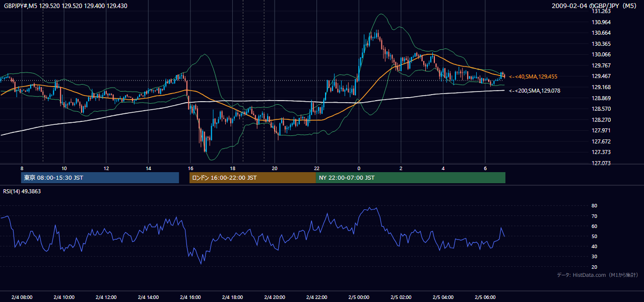This screenshot has width=644, height=302.
Task: Click hour tick 12 under the price chart
Action: coord(106,168)
